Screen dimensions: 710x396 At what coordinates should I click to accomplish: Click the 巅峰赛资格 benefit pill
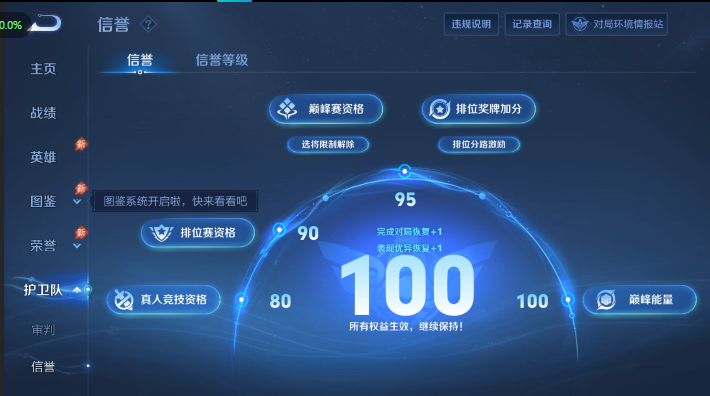click(x=326, y=109)
